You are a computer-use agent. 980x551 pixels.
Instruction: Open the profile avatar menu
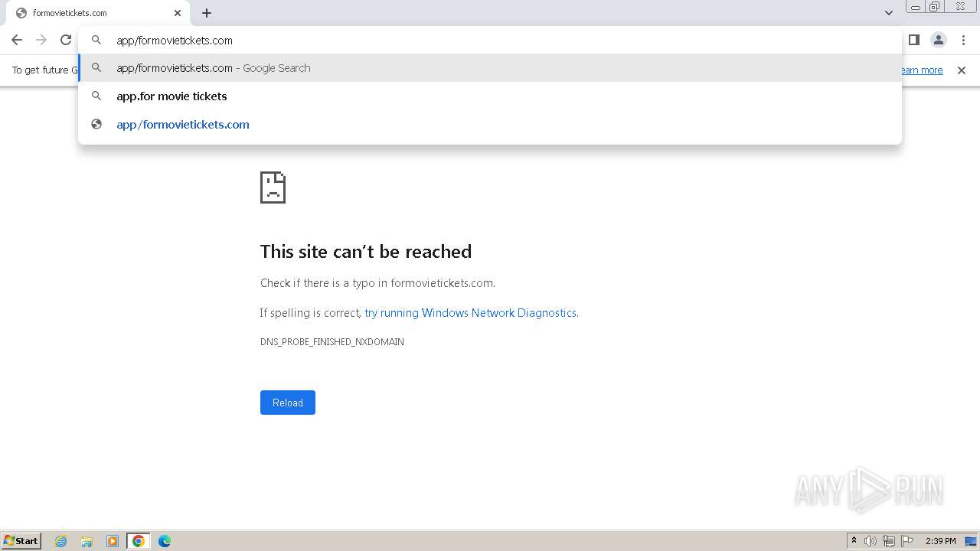tap(938, 40)
